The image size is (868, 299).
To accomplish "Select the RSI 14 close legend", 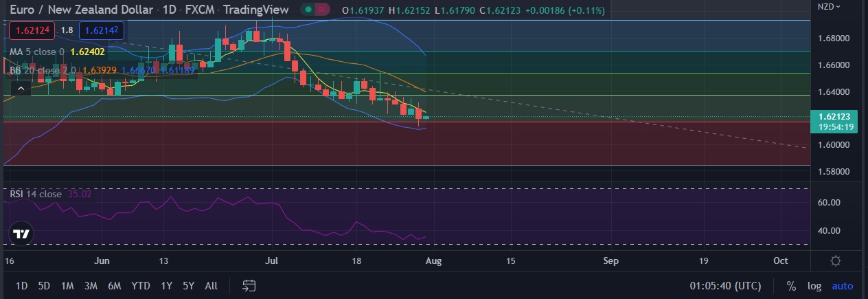I will point(36,194).
